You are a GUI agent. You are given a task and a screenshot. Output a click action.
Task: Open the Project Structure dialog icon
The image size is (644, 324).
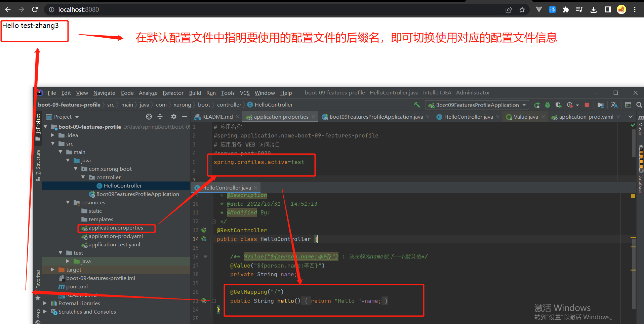pos(601,105)
